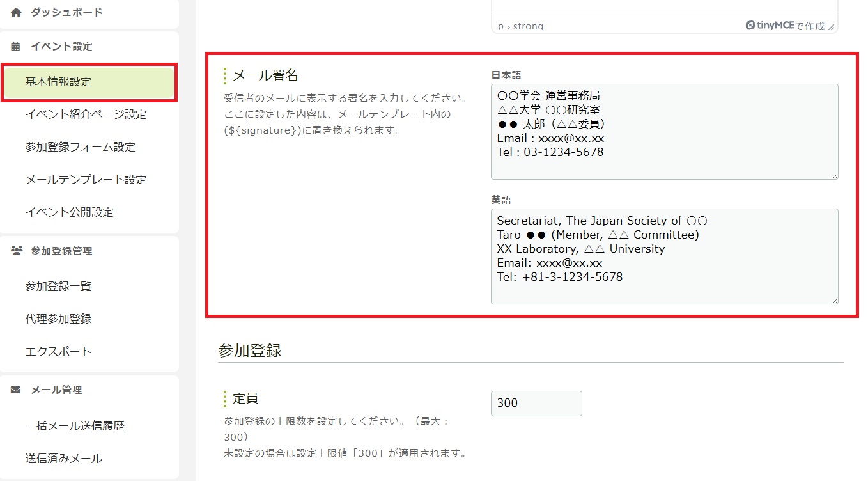Select エクスポート in the sidebar
The width and height of the screenshot is (868, 481).
[x=58, y=352]
